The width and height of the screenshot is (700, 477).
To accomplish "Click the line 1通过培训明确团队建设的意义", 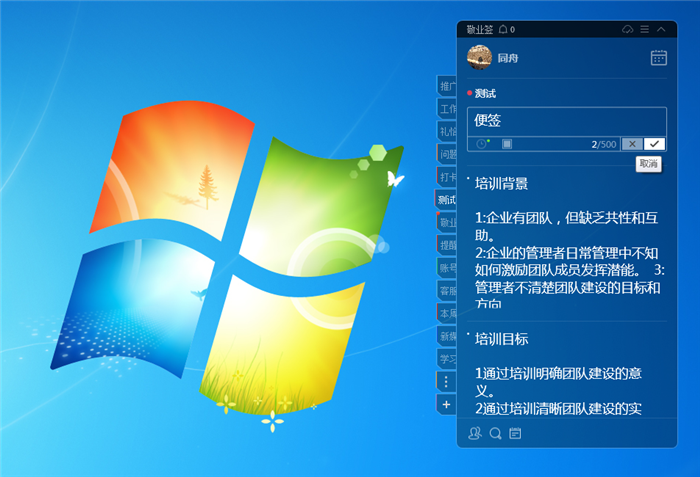I will point(558,382).
